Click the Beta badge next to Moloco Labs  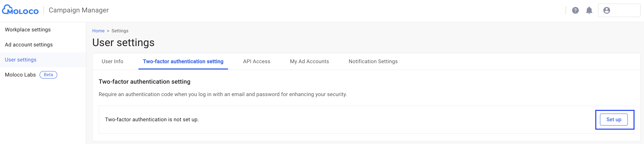(x=49, y=75)
